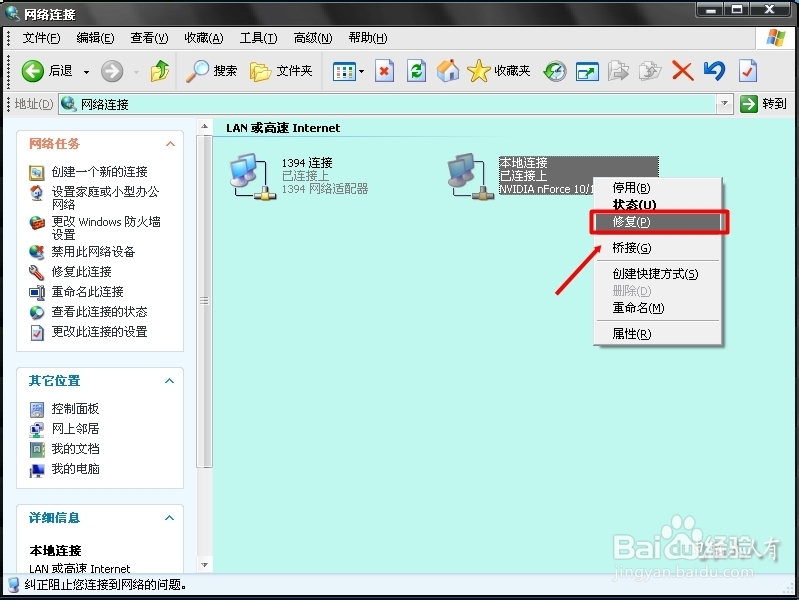This screenshot has height=600, width=799.
Task: Click the green Back arrow button
Action: [x=33, y=71]
